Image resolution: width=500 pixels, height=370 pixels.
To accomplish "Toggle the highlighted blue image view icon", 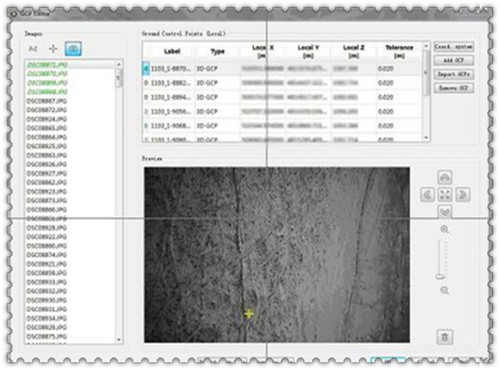I will [x=73, y=49].
